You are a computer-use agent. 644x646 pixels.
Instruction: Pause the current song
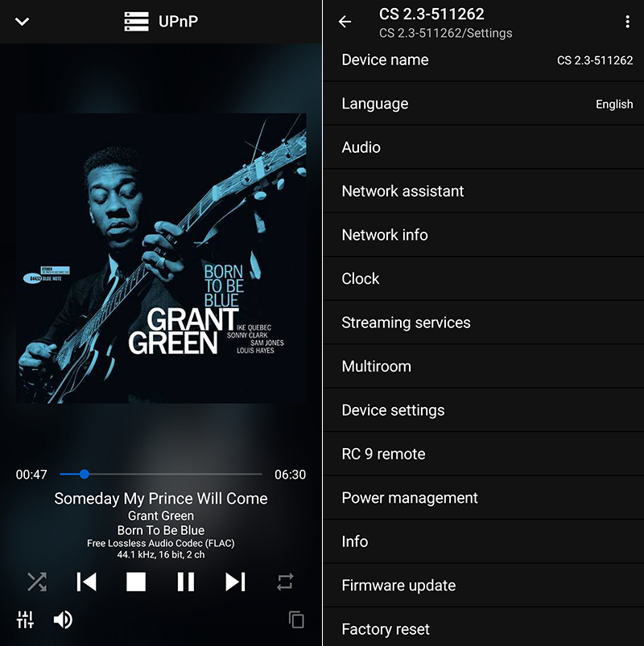[x=185, y=582]
